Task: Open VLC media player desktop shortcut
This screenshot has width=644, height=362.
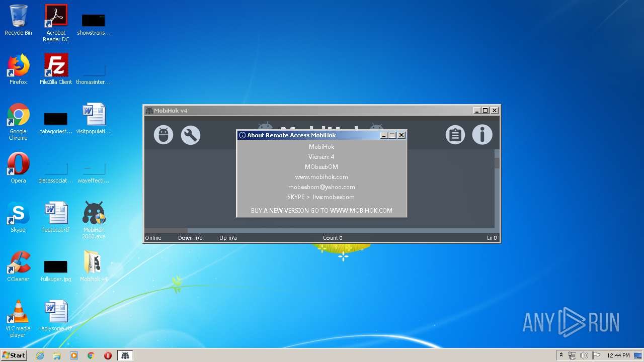Action: pyautogui.click(x=18, y=319)
